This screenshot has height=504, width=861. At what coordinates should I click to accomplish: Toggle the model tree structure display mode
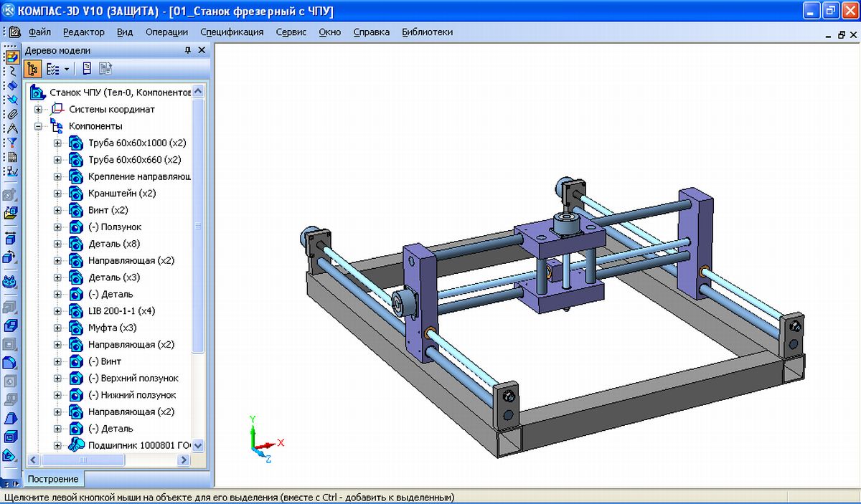pos(33,69)
